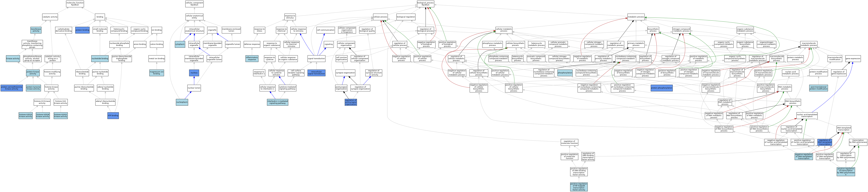Select the protein modification process node

point(819,73)
